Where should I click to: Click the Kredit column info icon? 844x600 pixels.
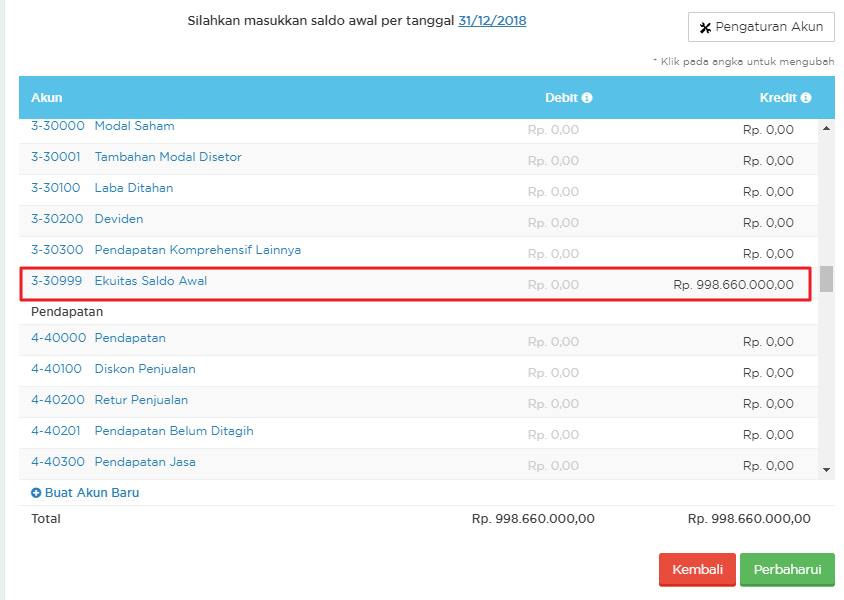point(806,98)
